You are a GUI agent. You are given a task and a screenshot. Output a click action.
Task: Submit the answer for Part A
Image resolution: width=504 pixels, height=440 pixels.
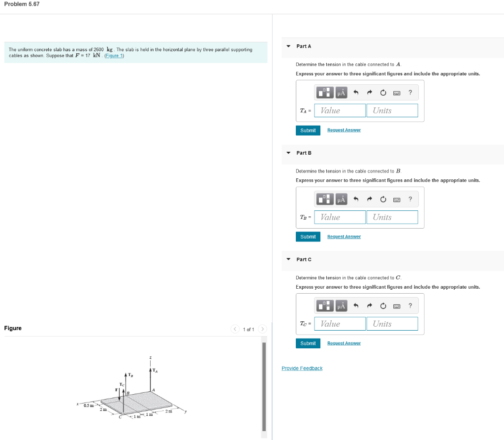[x=308, y=130]
